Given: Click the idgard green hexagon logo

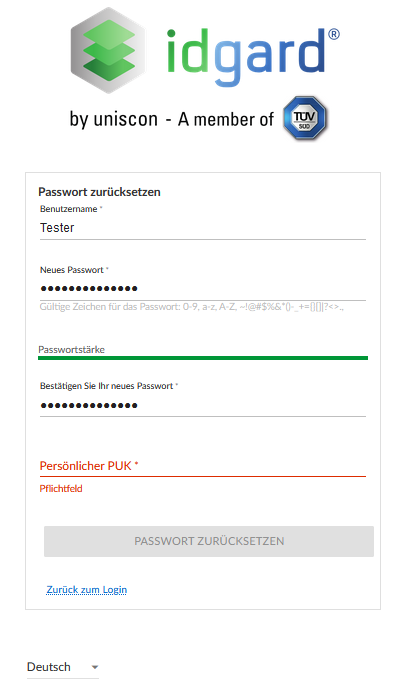Looking at the screenshot, I should click(108, 50).
